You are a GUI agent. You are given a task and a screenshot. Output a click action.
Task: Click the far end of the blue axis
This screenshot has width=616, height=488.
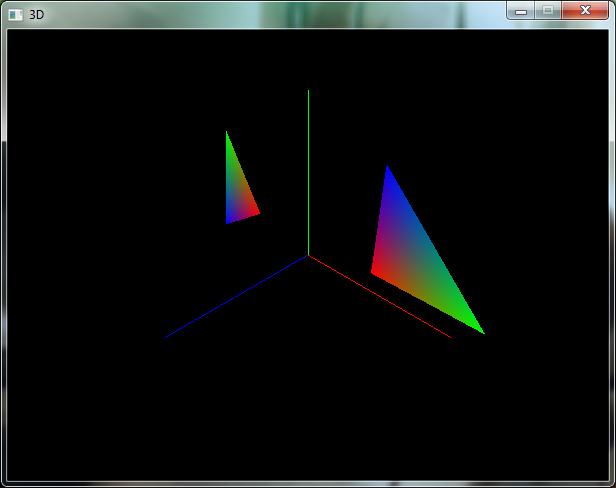point(167,337)
